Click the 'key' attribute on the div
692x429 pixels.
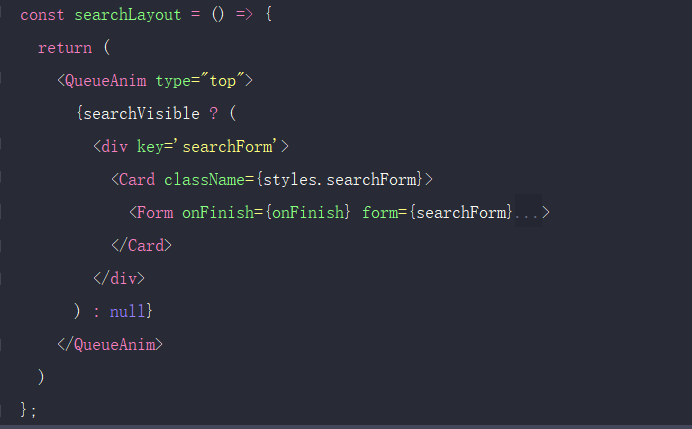(x=150, y=147)
